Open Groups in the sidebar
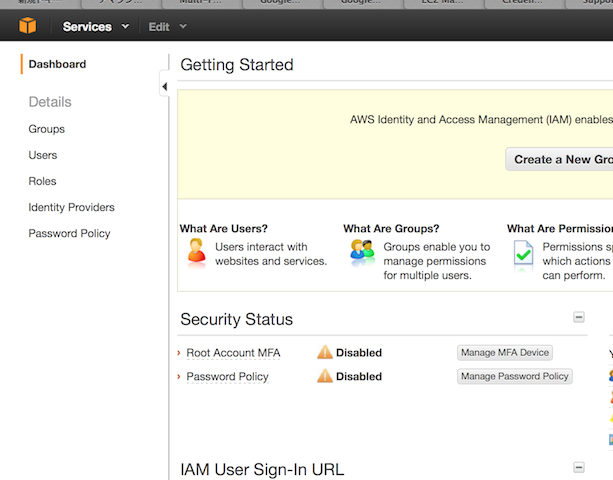Viewport: 613px width, 480px height. (x=47, y=129)
